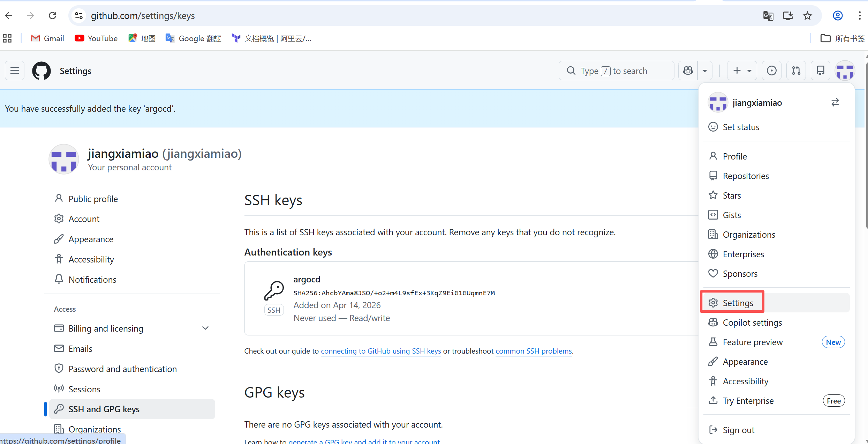Click the argocd SSH key icon
The image size is (868, 444).
[274, 291]
